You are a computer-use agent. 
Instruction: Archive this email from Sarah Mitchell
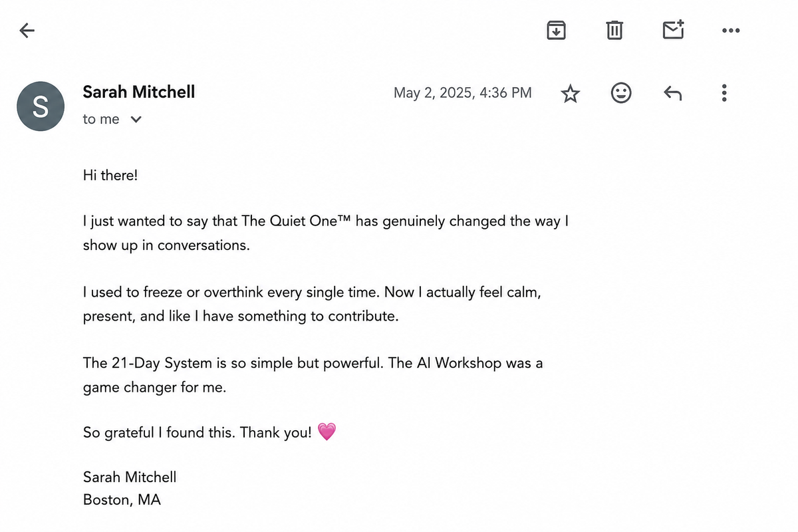[556, 30]
